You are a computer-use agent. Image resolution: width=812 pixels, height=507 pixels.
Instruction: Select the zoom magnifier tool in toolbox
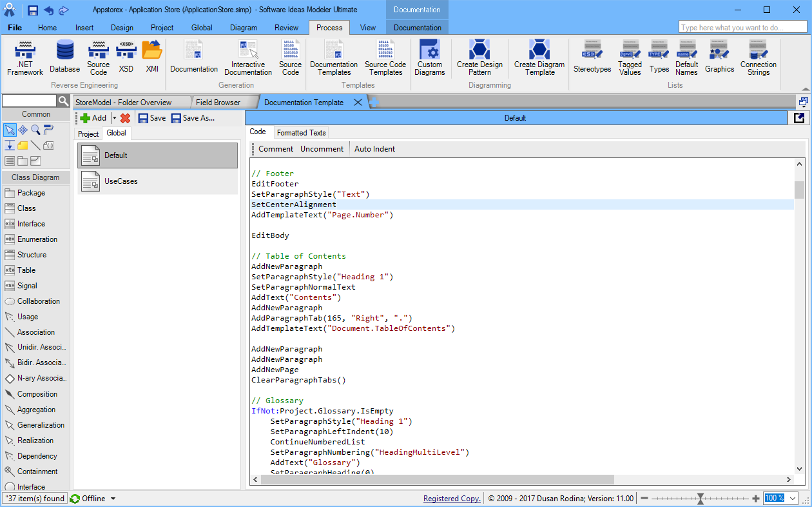[x=35, y=130]
